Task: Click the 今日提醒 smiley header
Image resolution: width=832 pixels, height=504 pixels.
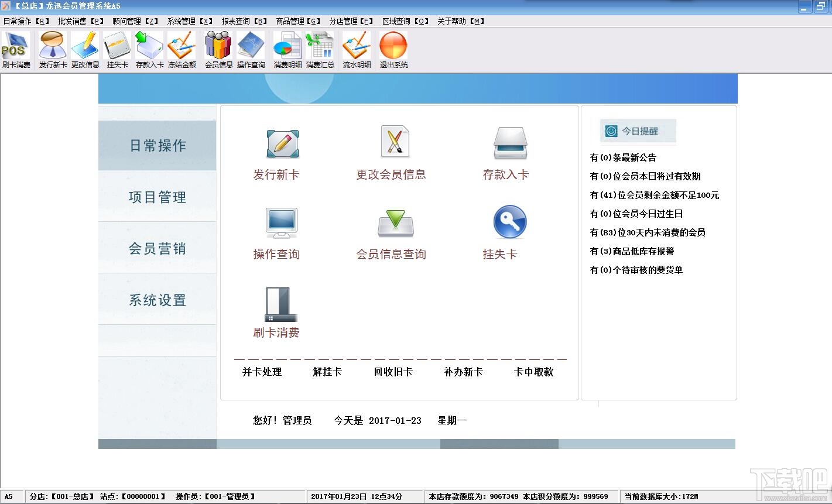Action: (x=638, y=131)
